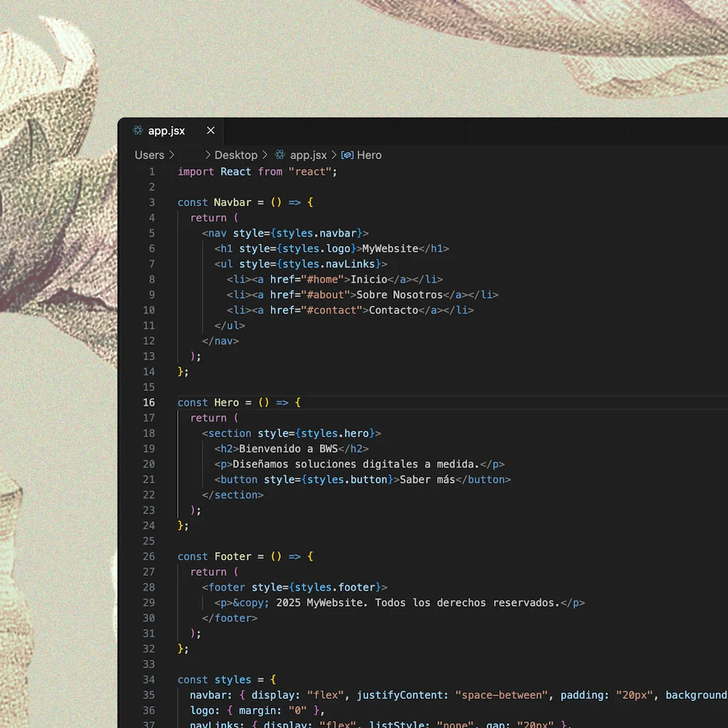Click line number 16 in gutter

coord(149,402)
